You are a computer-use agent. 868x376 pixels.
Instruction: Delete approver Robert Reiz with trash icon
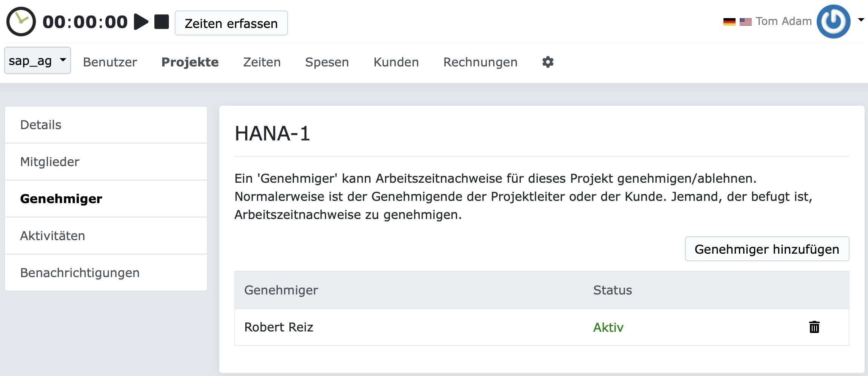[x=814, y=327]
